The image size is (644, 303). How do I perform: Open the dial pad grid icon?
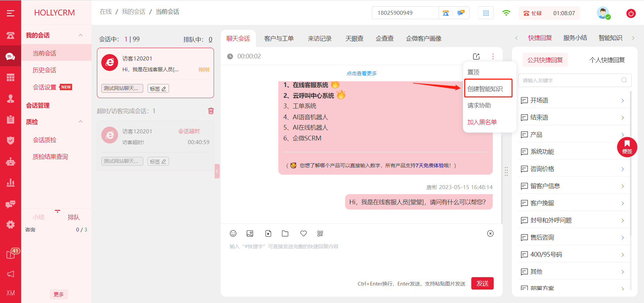click(486, 13)
